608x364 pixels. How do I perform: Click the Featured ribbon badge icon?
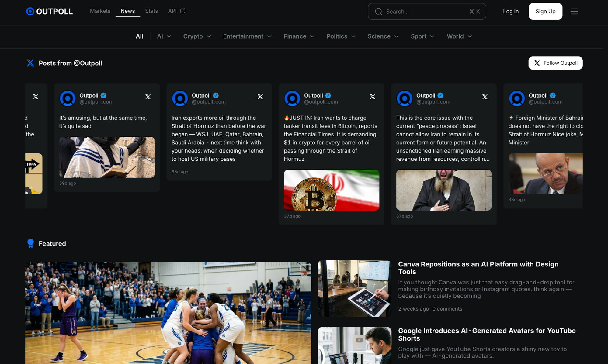click(30, 243)
